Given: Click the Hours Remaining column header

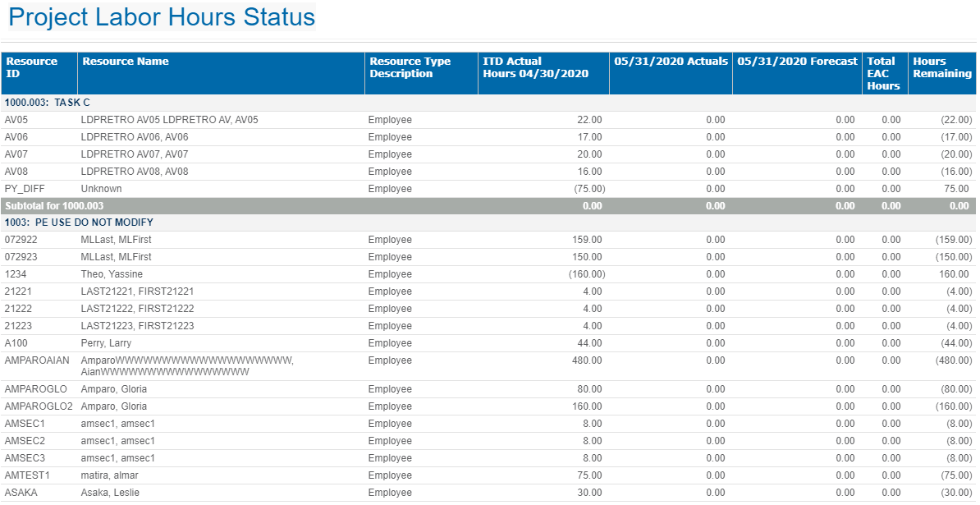Looking at the screenshot, I should click(x=941, y=67).
